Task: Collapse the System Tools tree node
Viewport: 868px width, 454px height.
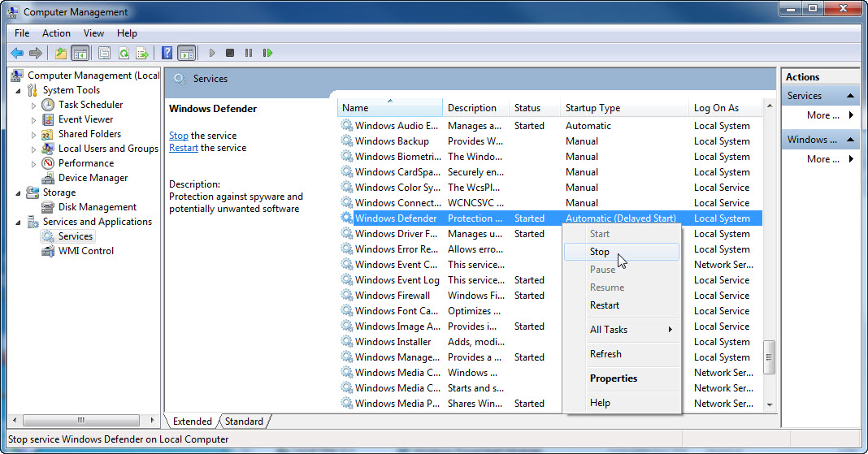Action: coord(18,90)
